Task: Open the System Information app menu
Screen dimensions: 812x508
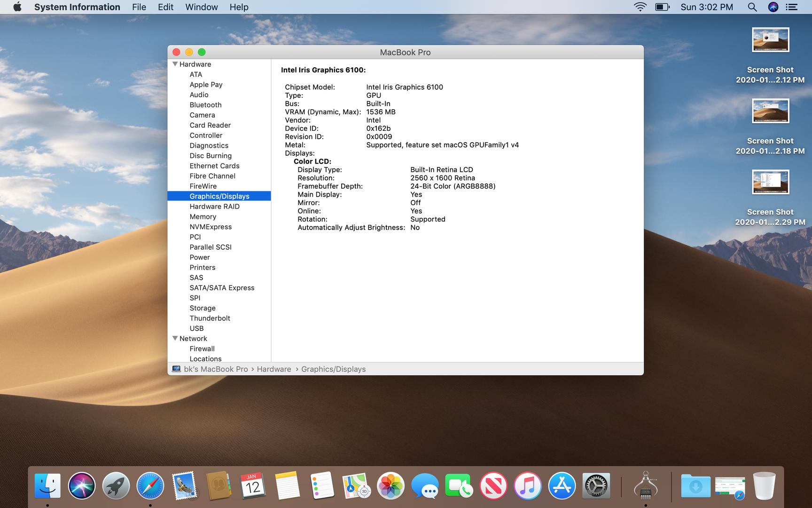Action: (77, 7)
